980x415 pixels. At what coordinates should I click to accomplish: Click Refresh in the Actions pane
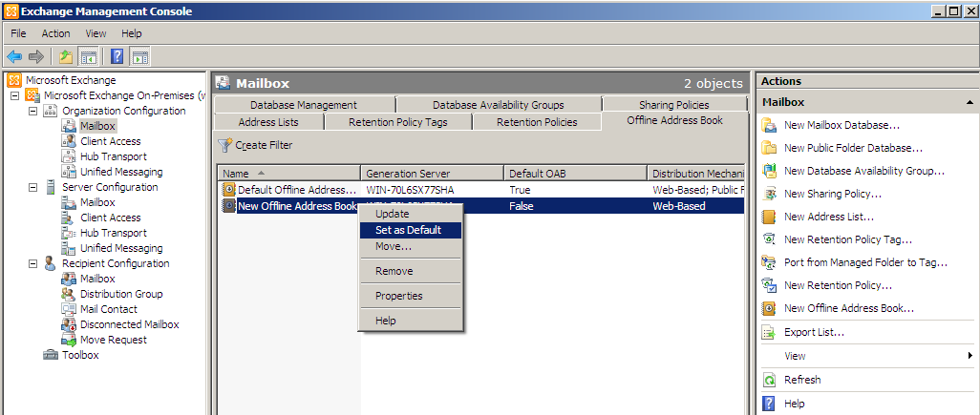click(802, 380)
